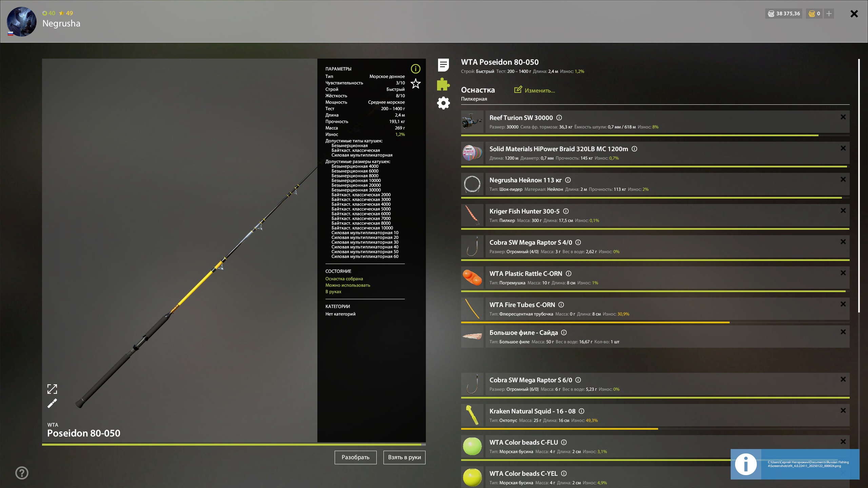The height and width of the screenshot is (488, 868).
Task: Close the inventory screen with the X
Action: click(854, 14)
